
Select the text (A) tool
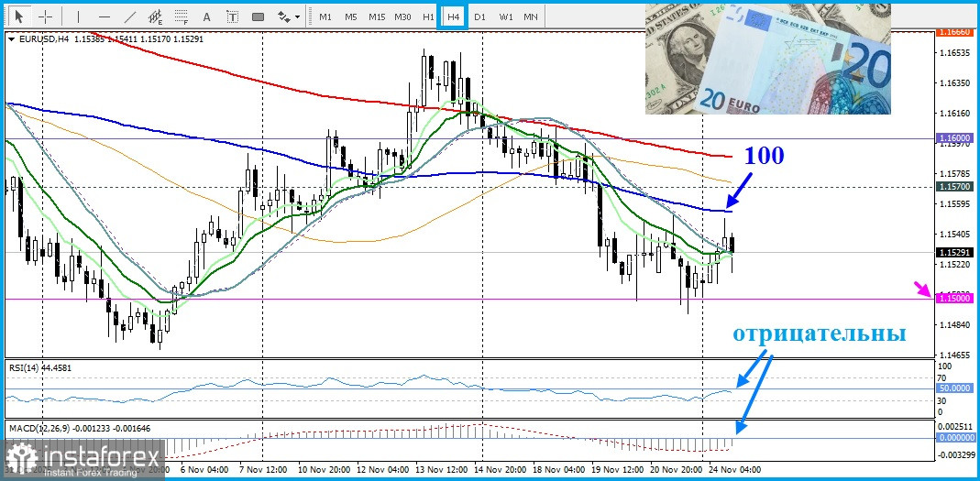pos(207,16)
